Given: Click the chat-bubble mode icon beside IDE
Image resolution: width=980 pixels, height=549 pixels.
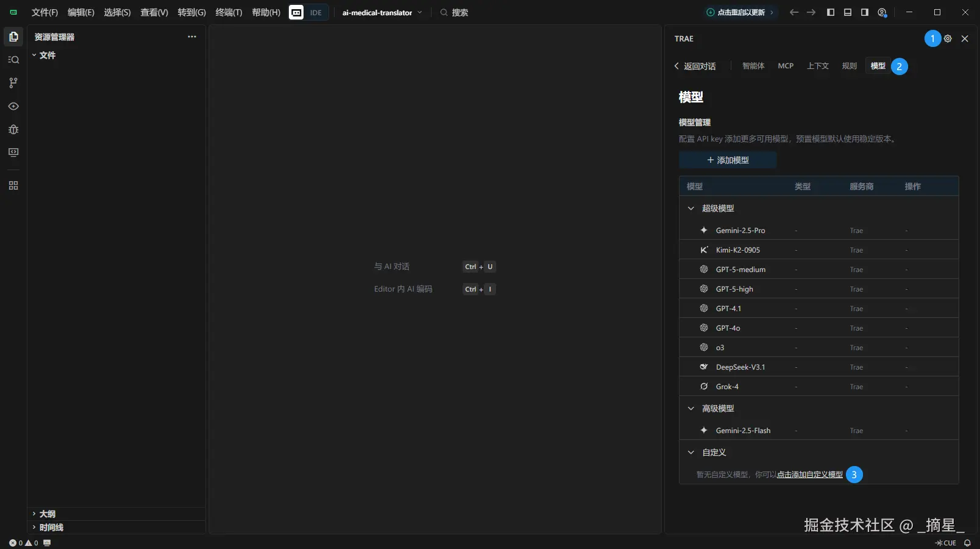Looking at the screenshot, I should point(296,12).
